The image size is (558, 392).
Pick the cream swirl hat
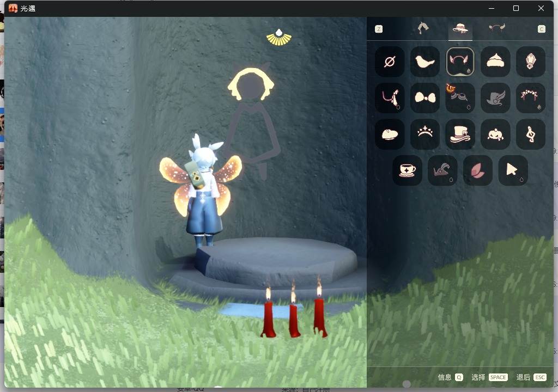click(495, 62)
